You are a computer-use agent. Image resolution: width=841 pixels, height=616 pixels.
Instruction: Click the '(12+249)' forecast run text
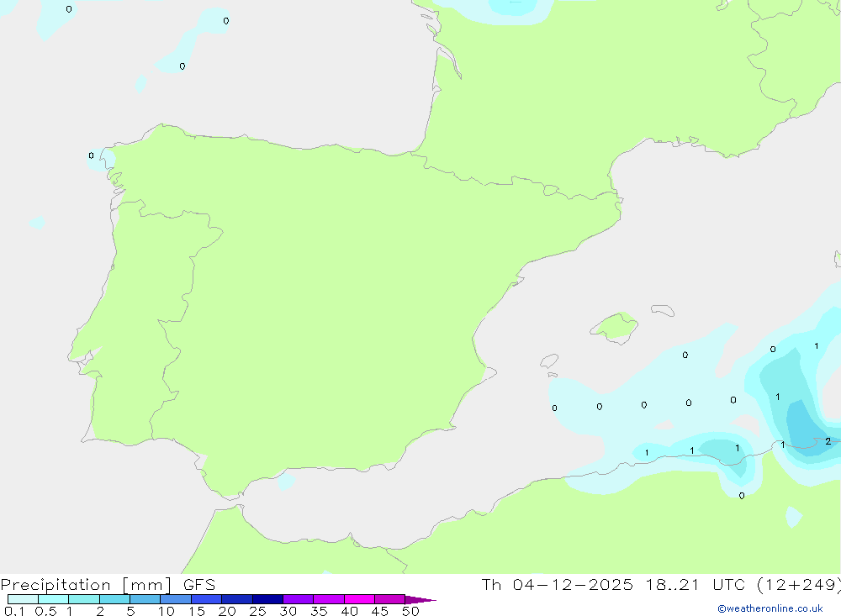point(799,584)
